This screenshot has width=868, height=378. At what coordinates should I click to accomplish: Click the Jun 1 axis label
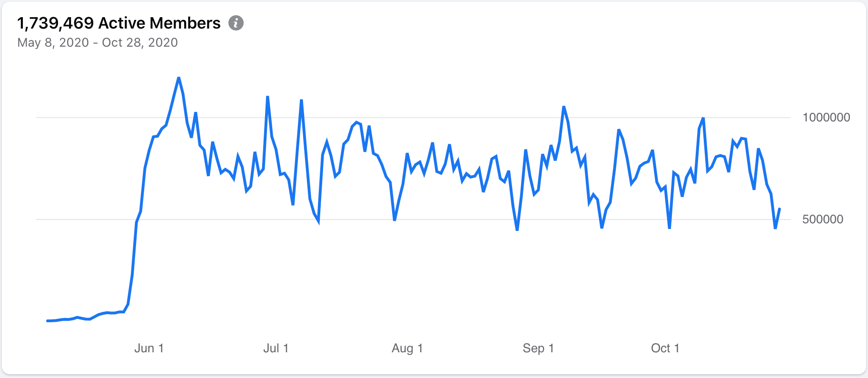[x=149, y=348]
